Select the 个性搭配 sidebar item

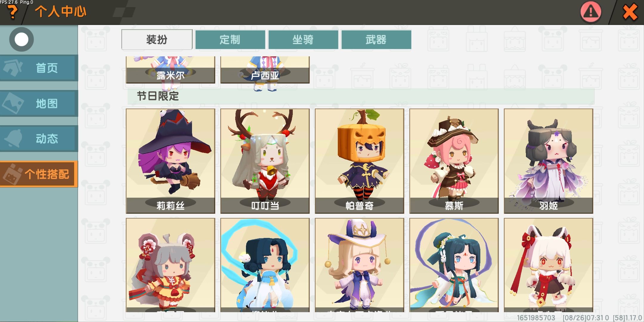pos(39,174)
